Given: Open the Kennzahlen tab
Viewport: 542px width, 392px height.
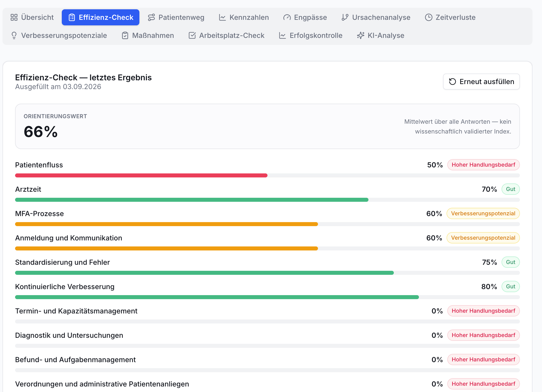Looking at the screenshot, I should tap(244, 17).
